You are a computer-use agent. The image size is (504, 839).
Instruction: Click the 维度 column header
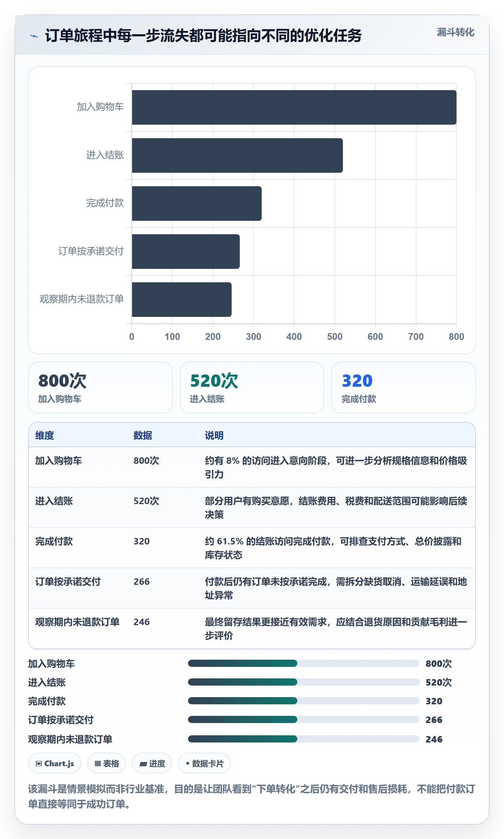45,435
